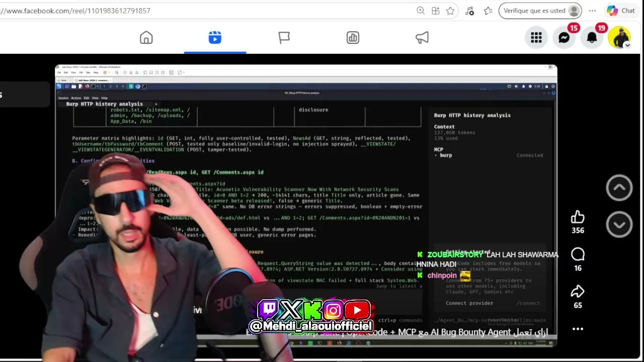Open the Copilot Chat button
The height and width of the screenshot is (362, 644).
pyautogui.click(x=620, y=11)
